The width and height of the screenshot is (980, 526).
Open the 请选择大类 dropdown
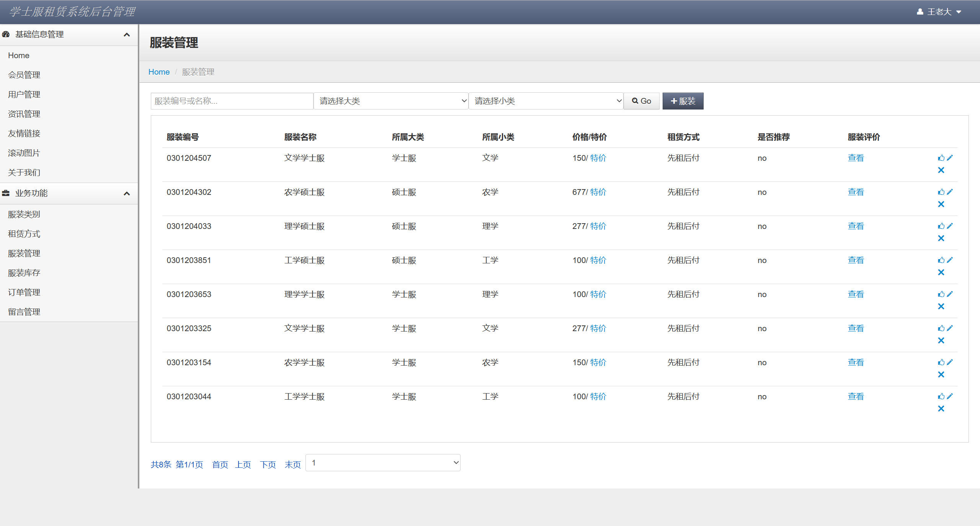click(391, 101)
